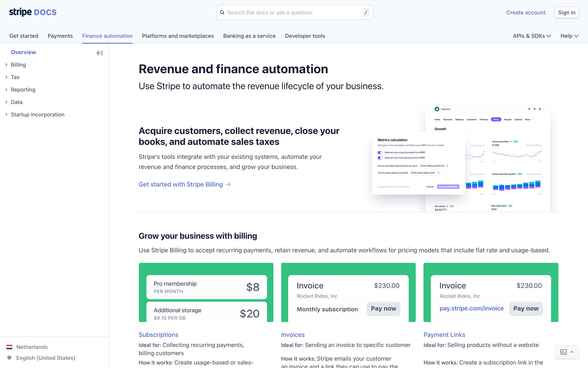Click the slash shortcut key badge
588x368 pixels.
click(366, 12)
